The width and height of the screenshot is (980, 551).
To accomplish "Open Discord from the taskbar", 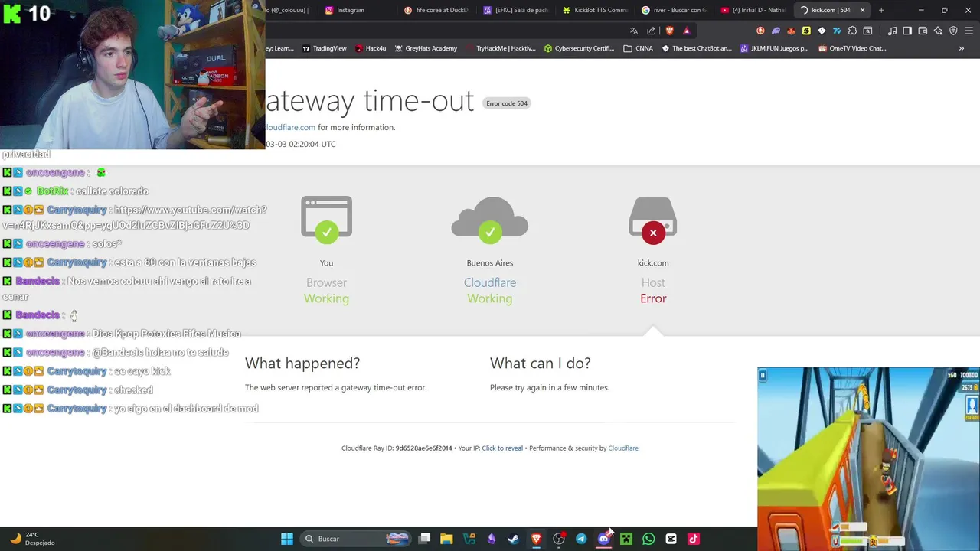I will click(x=603, y=539).
